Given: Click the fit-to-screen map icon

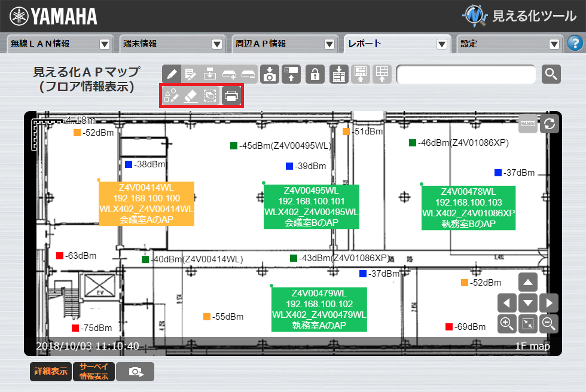Looking at the screenshot, I should (x=528, y=323).
